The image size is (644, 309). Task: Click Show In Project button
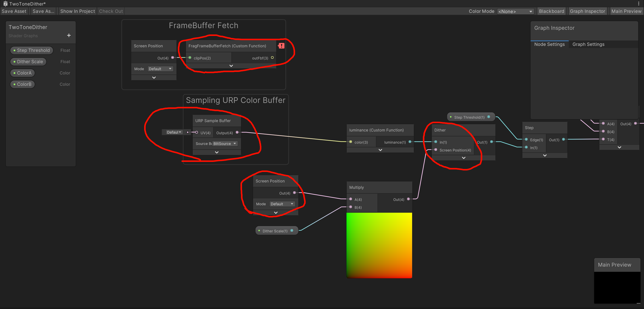pyautogui.click(x=77, y=11)
